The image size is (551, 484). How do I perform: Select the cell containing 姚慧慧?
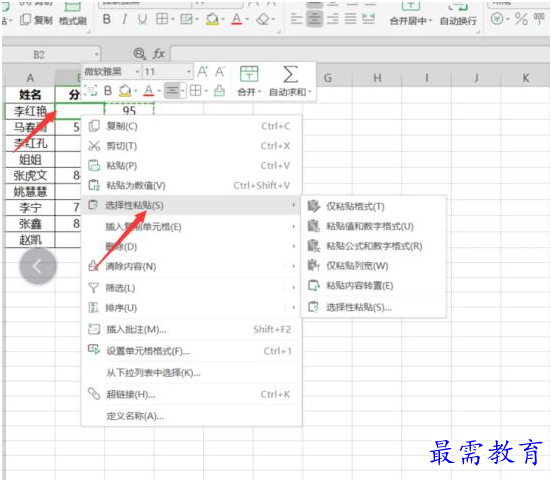(x=30, y=192)
